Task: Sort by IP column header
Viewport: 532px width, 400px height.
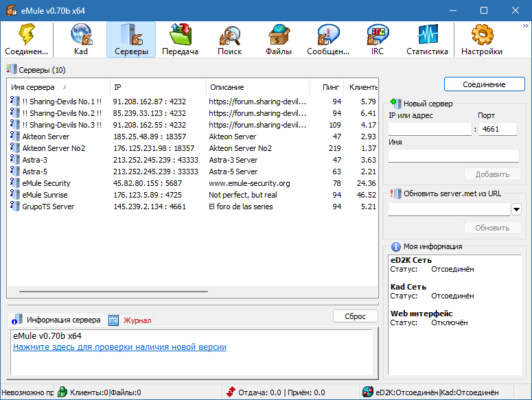Action: (158, 87)
